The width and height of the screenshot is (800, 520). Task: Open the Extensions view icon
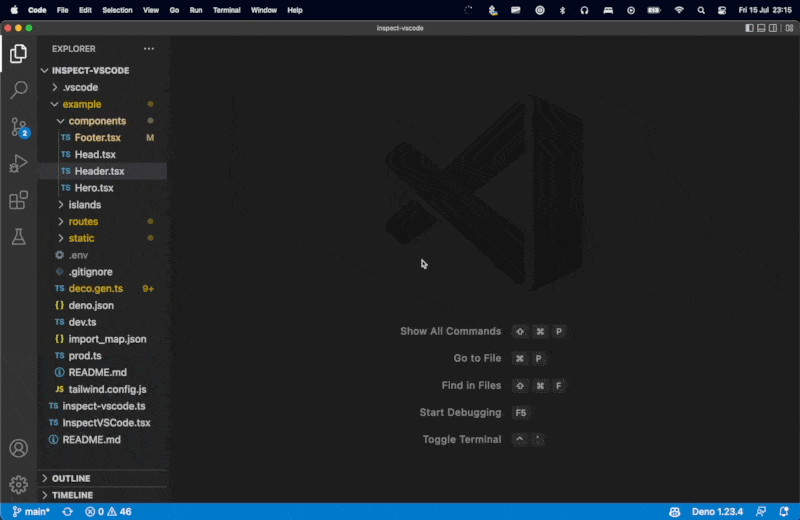coord(18,200)
